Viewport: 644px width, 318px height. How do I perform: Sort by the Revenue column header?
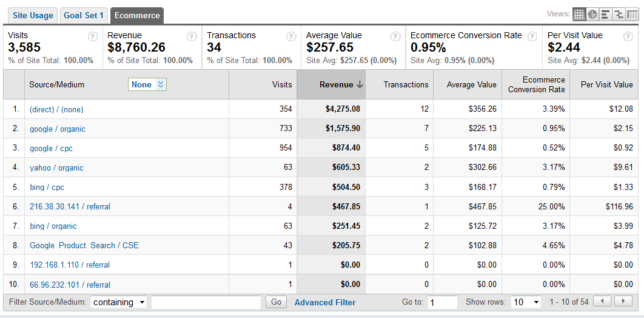coord(336,85)
